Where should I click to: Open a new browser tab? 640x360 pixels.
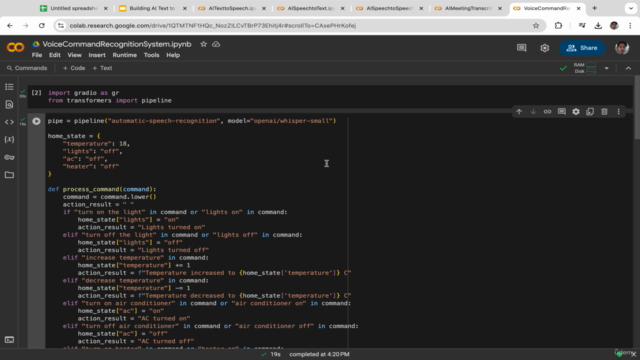(x=594, y=8)
